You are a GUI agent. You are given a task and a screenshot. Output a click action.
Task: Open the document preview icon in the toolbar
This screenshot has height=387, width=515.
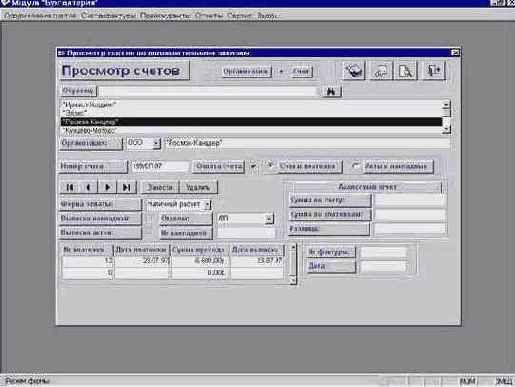coord(406,70)
